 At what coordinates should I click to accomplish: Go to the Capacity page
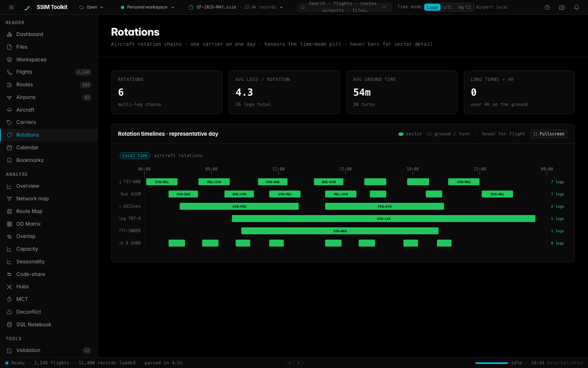[x=49, y=249]
